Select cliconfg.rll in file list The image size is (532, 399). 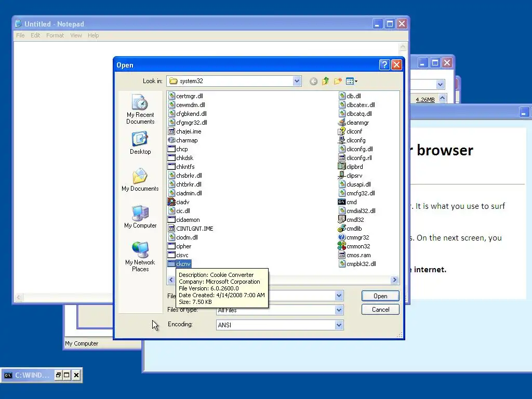tap(355, 158)
